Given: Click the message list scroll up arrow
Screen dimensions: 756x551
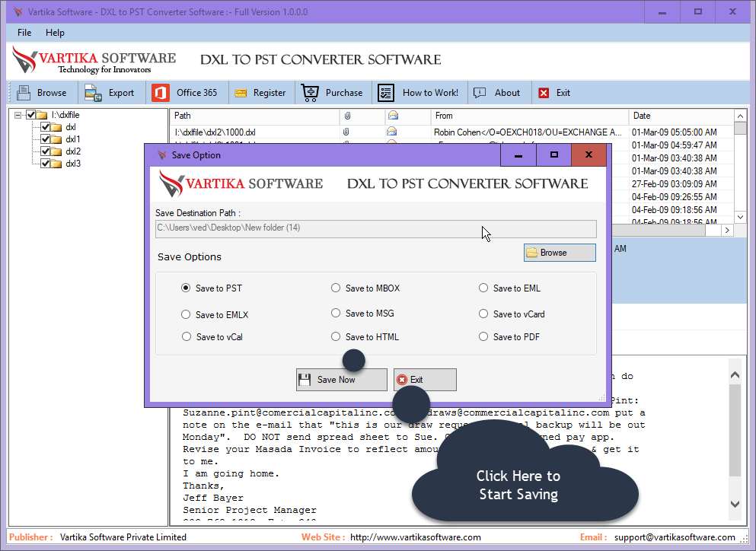Looking at the screenshot, I should click(740, 116).
